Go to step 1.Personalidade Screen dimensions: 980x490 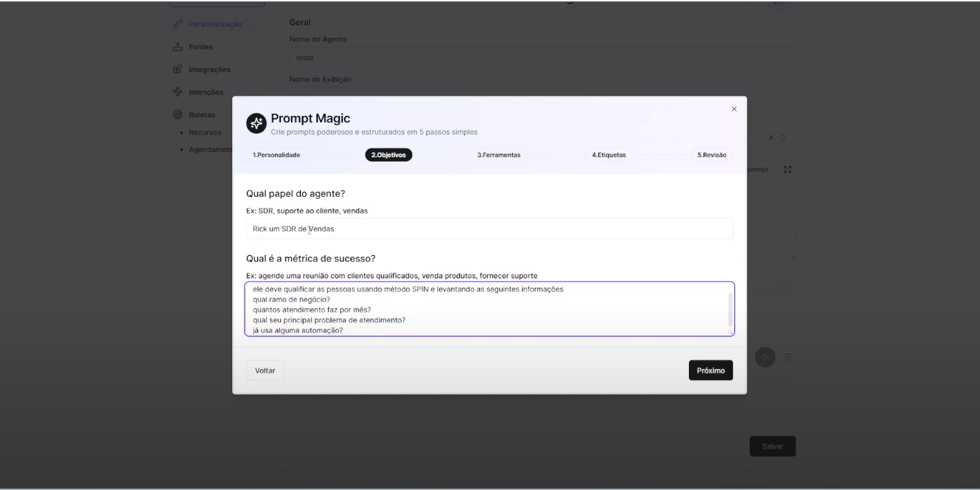(x=276, y=155)
